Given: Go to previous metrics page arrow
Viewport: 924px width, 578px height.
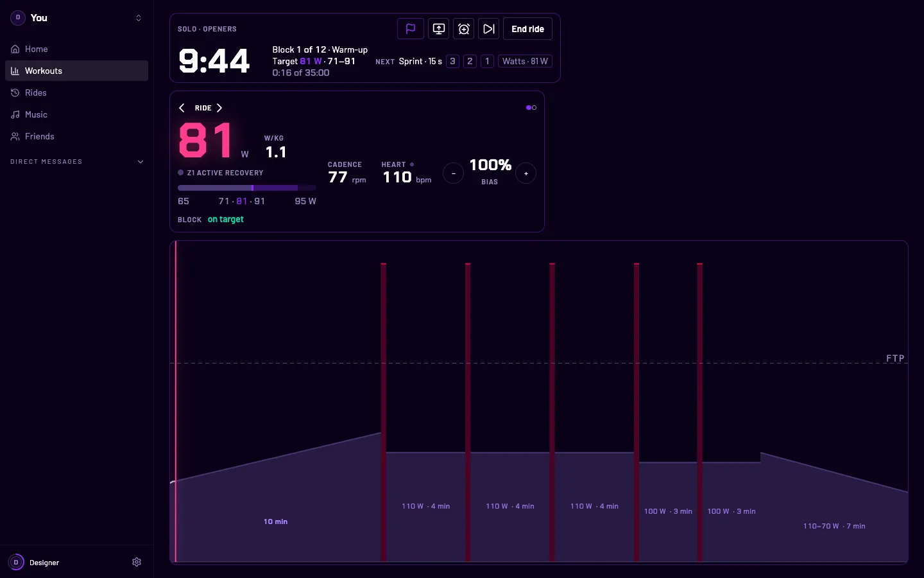Looking at the screenshot, I should 182,108.
